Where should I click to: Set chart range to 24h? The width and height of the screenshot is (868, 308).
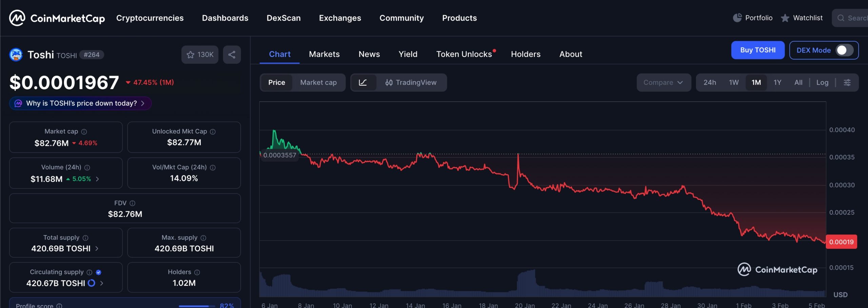click(x=710, y=82)
